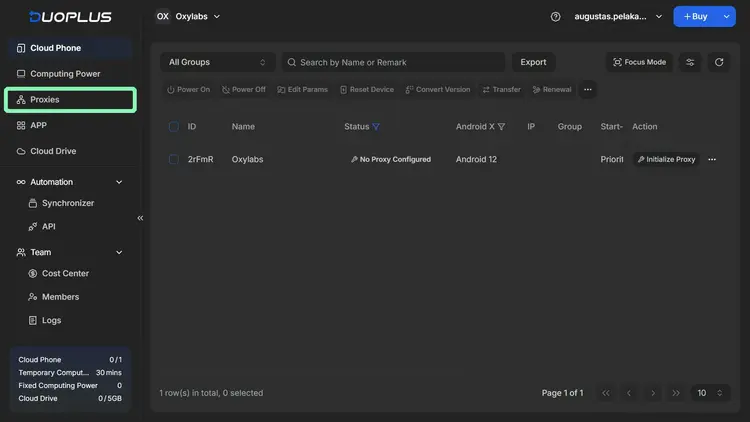750x422 pixels.
Task: Toggle the select-all checkbox in table header
Action: tap(174, 127)
